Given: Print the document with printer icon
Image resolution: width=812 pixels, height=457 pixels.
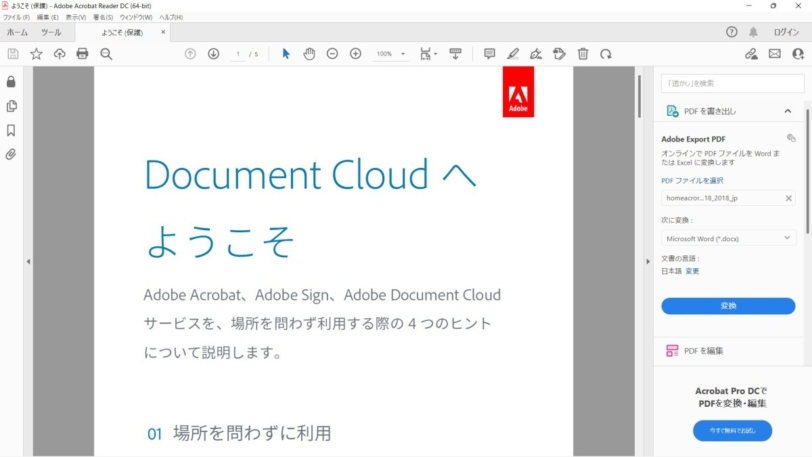Looking at the screenshot, I should pyautogui.click(x=82, y=54).
